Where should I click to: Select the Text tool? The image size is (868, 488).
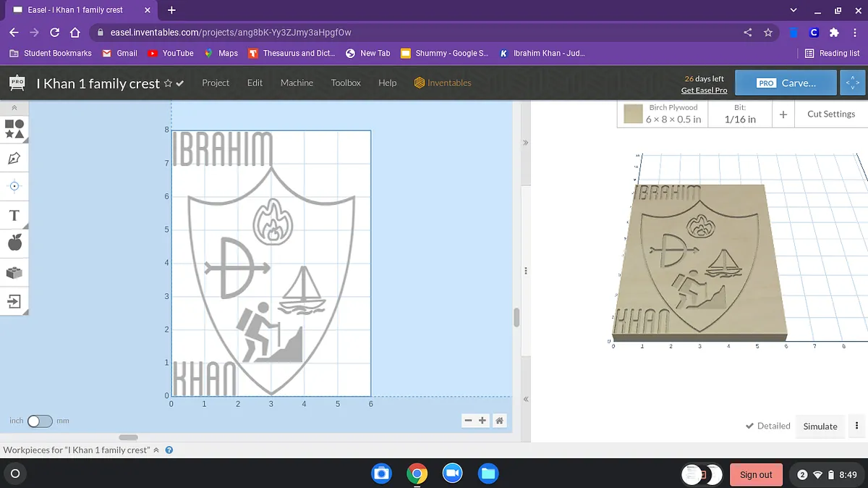click(14, 216)
